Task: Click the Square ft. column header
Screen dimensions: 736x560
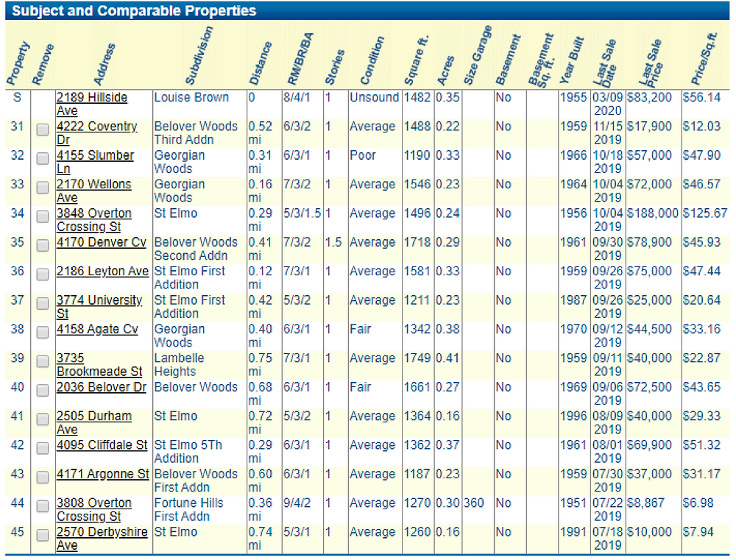Action: (417, 60)
